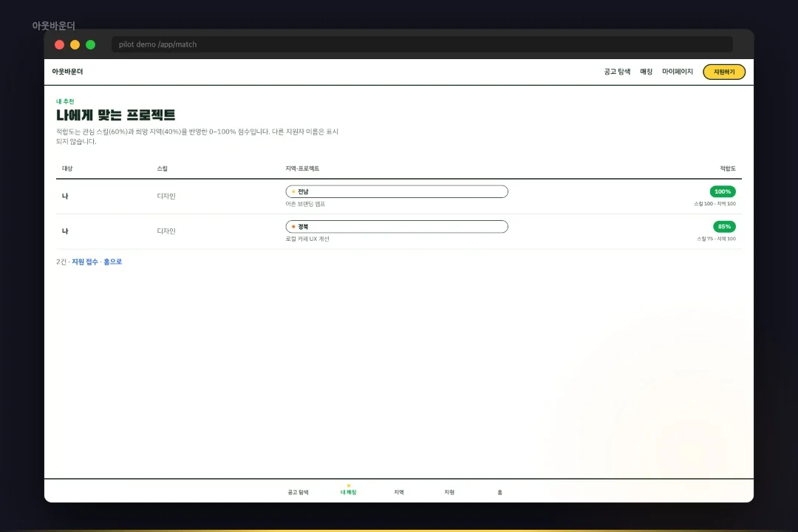Click the green maximize window button
This screenshot has width=798, height=532.
(91, 45)
